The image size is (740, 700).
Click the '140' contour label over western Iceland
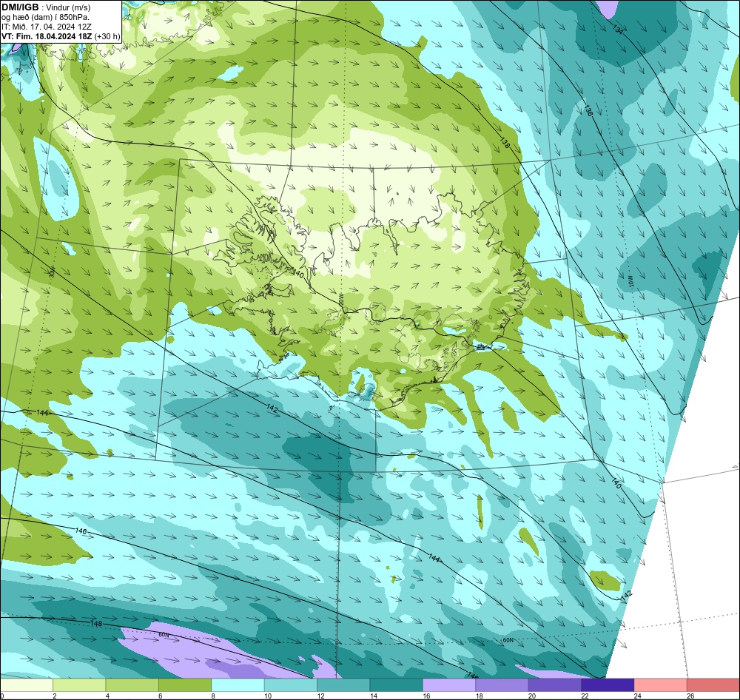click(298, 273)
